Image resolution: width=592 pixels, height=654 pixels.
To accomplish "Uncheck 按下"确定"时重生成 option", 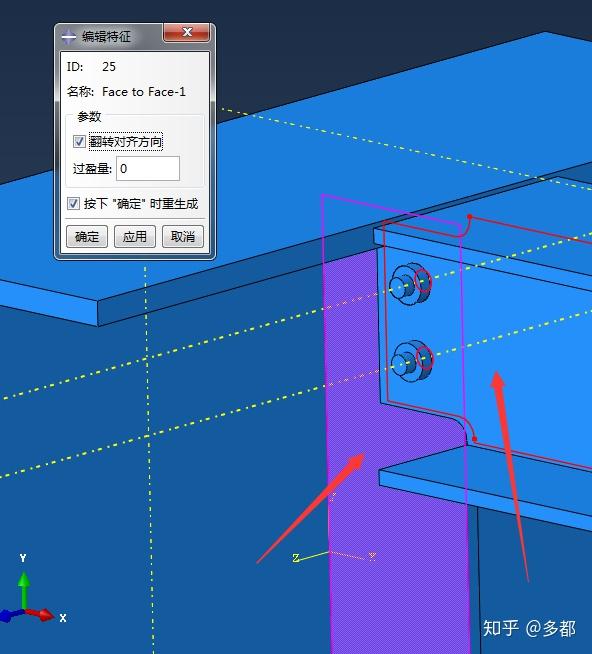I will [x=73, y=204].
